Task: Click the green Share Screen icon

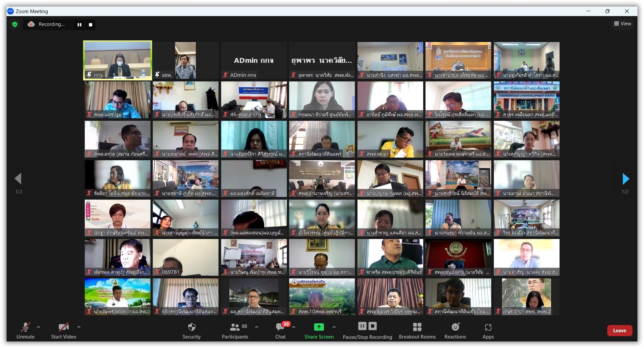Action: tap(319, 327)
